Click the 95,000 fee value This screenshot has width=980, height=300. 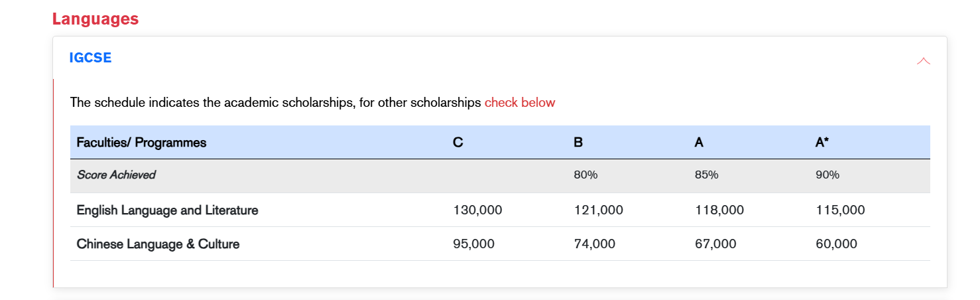(x=473, y=244)
